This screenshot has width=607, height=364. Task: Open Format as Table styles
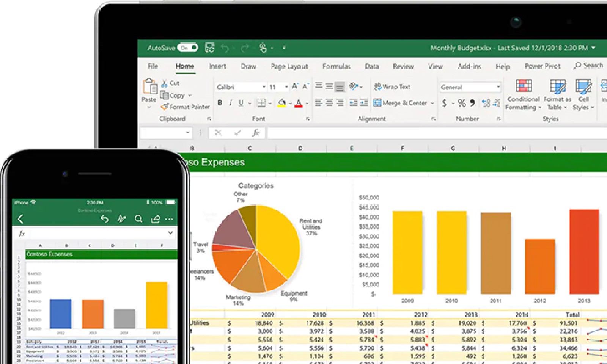(x=557, y=87)
